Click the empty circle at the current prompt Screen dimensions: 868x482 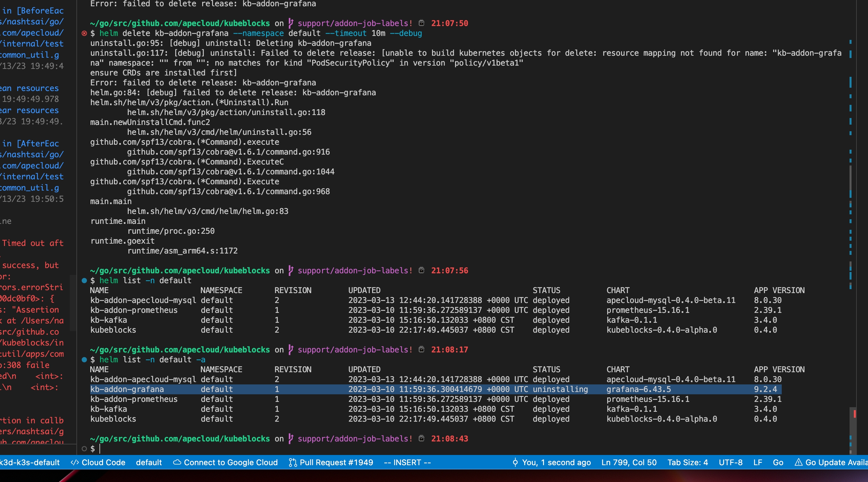coord(84,449)
